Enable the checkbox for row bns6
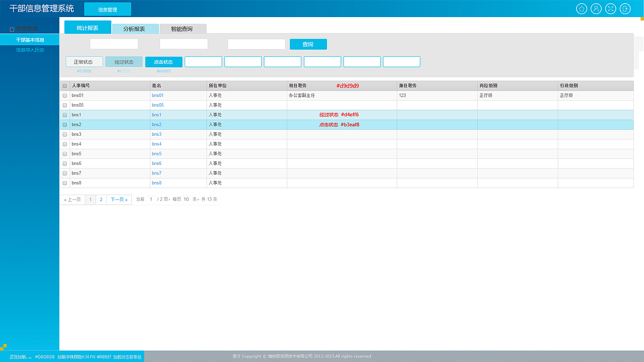Screen dimensions: 644x362 tap(64, 163)
